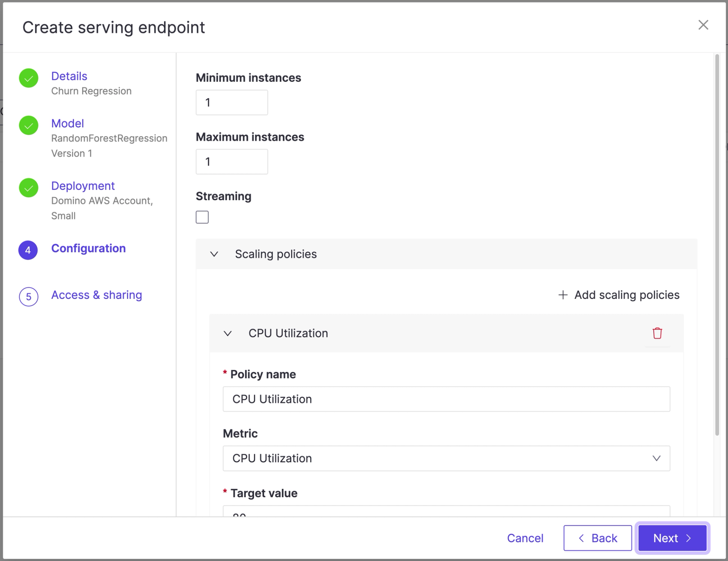The height and width of the screenshot is (561, 728).
Task: Focus the Minimum instances input field
Action: (232, 102)
